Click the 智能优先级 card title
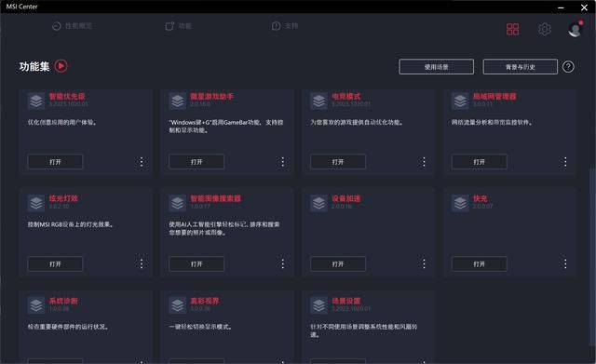Image resolution: width=596 pixels, height=364 pixels. (x=67, y=97)
